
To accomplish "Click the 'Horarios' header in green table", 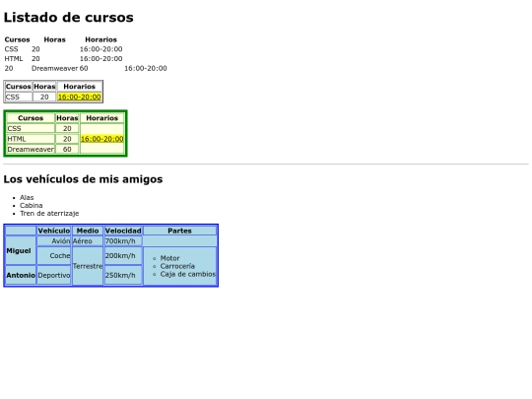I will click(102, 118).
